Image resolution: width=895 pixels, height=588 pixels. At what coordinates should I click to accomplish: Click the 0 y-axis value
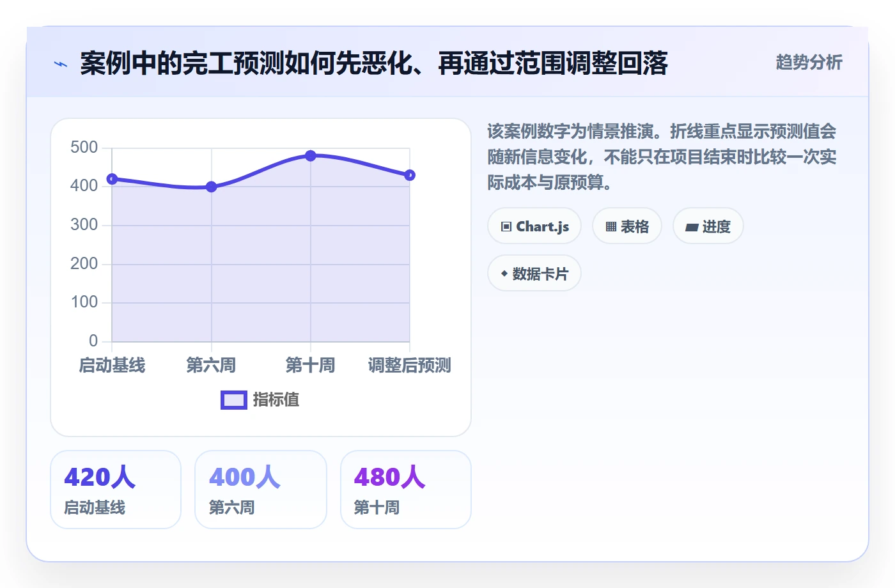click(x=93, y=341)
